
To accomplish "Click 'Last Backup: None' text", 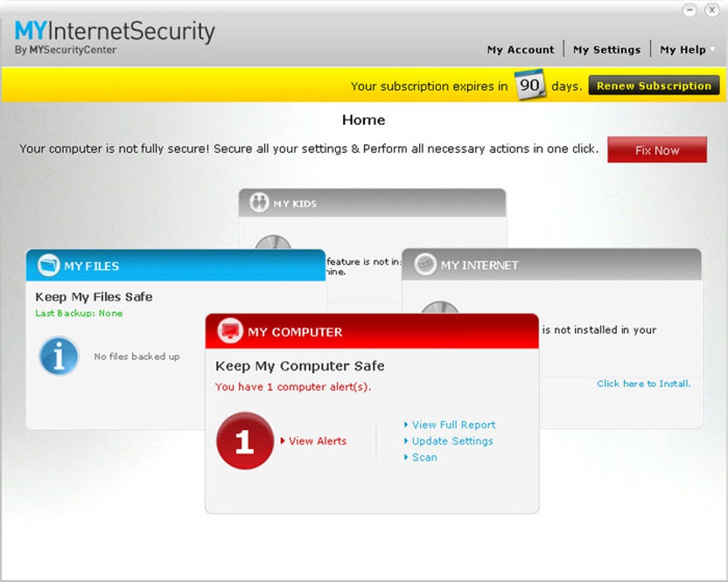I will pos(79,313).
